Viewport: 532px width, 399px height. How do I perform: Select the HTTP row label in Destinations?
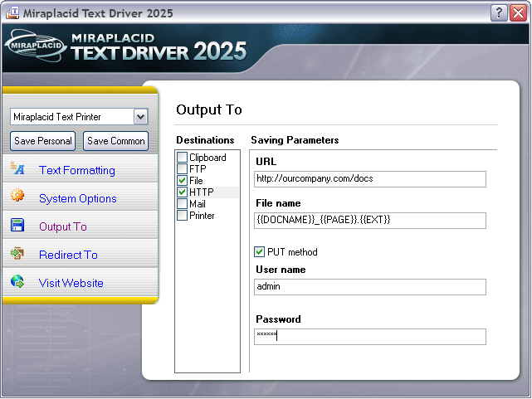tap(202, 192)
